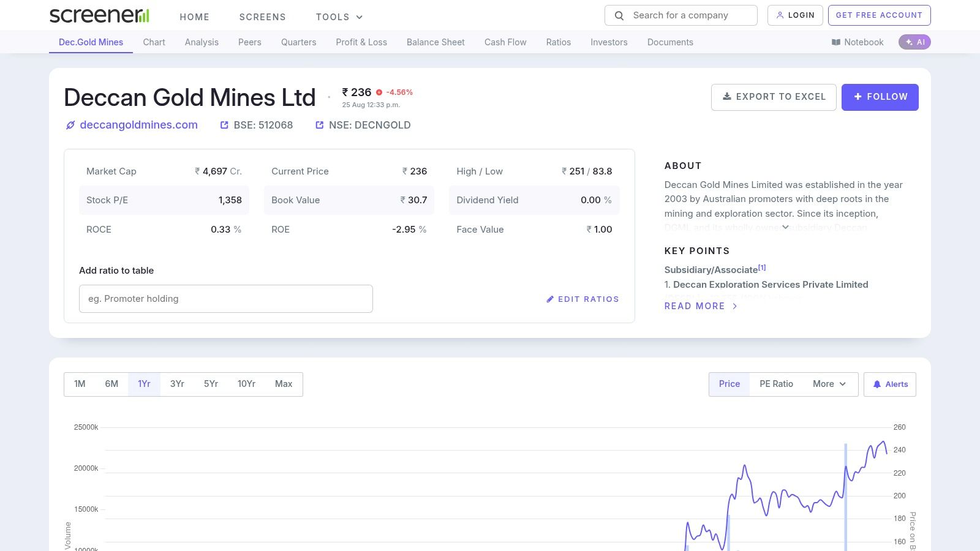Viewport: 980px width, 551px height.
Task: Click the user icon in Login button
Action: click(780, 15)
